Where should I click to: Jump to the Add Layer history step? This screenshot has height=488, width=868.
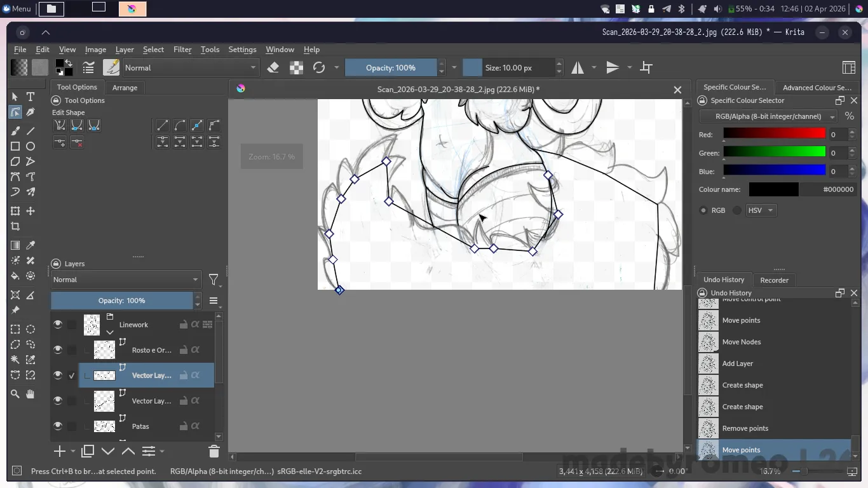(737, 363)
